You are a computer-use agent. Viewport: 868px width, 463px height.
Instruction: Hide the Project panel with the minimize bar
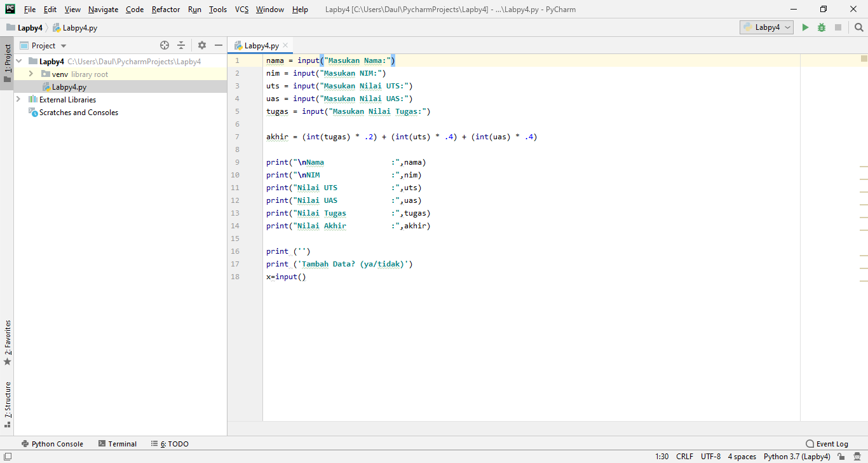click(219, 45)
